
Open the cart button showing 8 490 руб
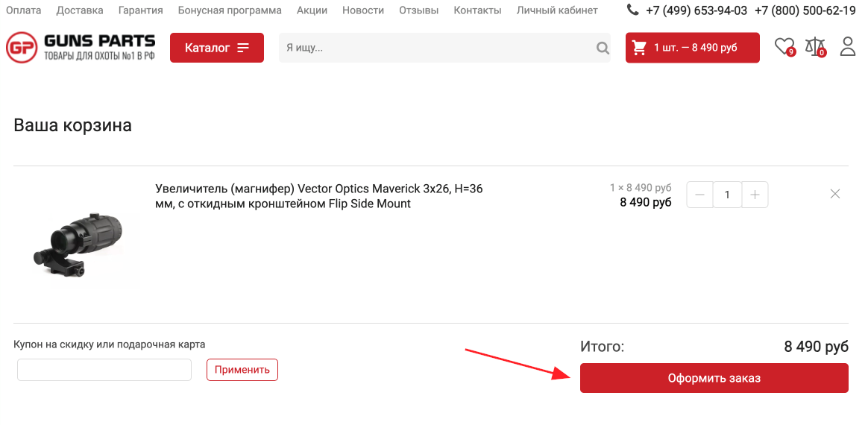pyautogui.click(x=693, y=48)
